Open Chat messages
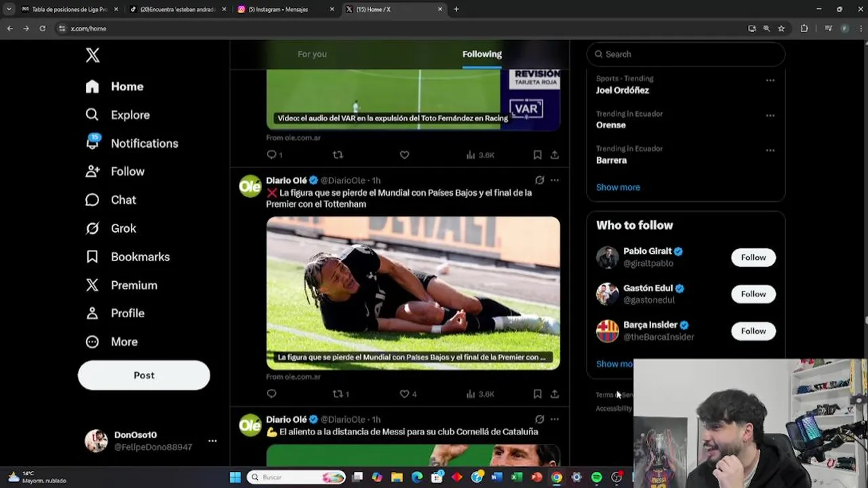Screen dimensions: 868x488 (111, 200)
